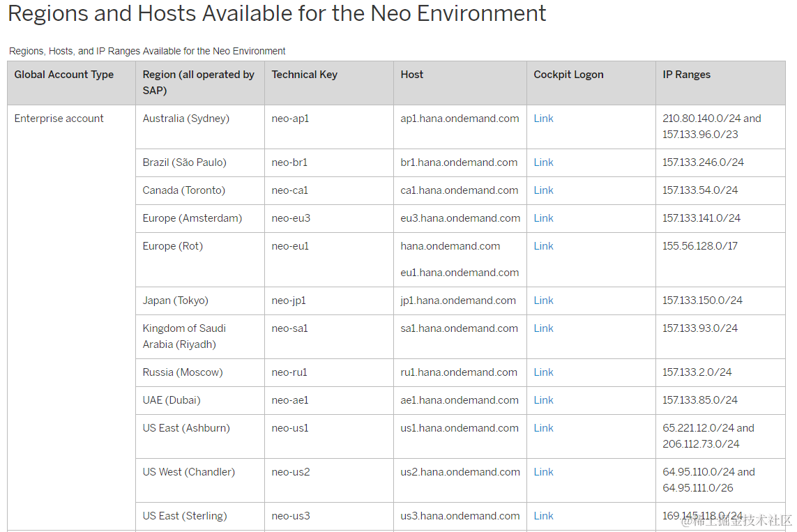Click the IP Ranges column header
The width and height of the screenshot is (797, 532).
[686, 75]
